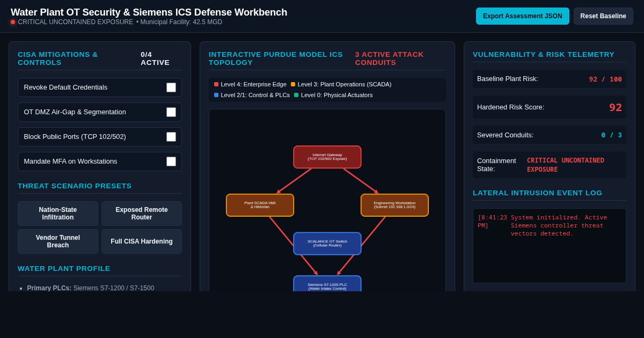Click Containment State CRITICAL UNCONTAINED EXPOSURE text
Viewport: 644px width, 338px height.
tap(566, 165)
